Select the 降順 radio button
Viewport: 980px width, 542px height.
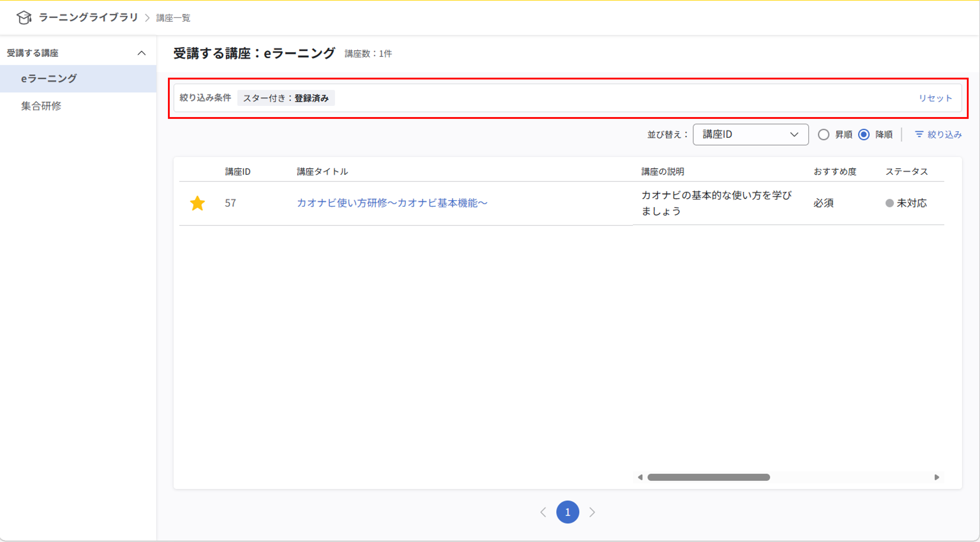pos(864,134)
